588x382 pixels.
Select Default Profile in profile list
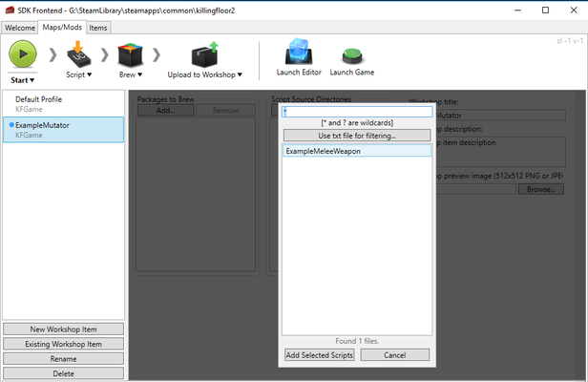63,104
